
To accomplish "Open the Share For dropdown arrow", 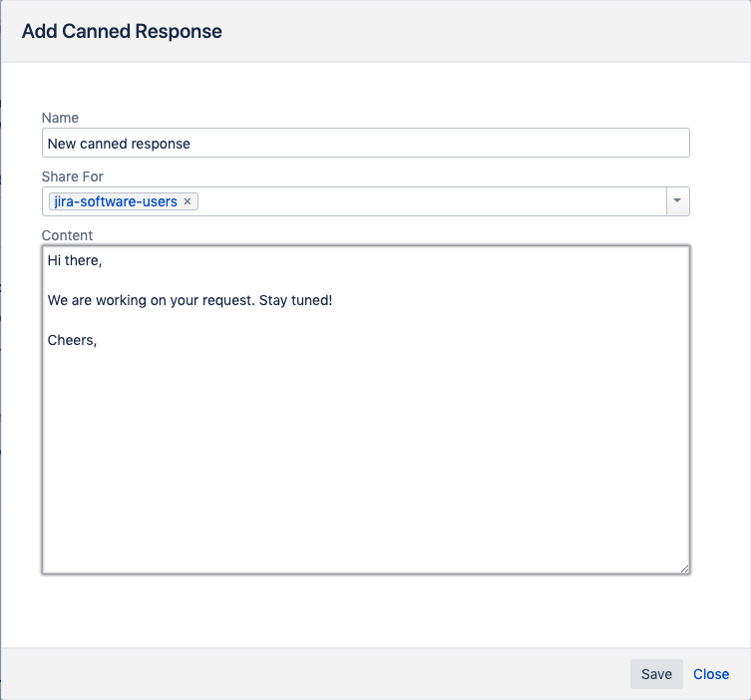I will coord(677,201).
